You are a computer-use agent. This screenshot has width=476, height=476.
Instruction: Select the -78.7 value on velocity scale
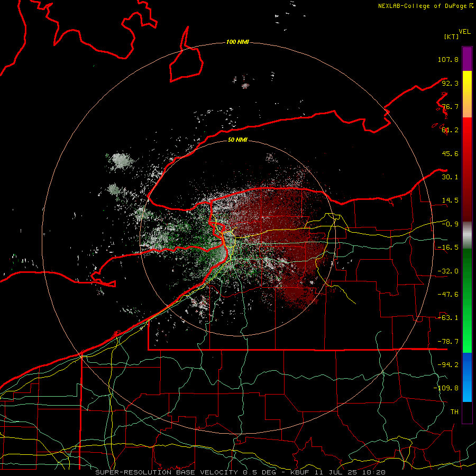click(448, 342)
